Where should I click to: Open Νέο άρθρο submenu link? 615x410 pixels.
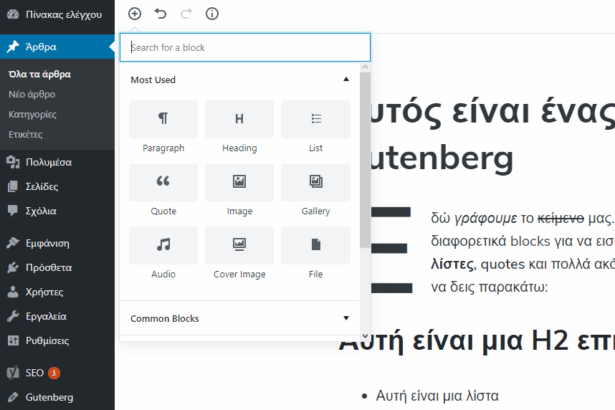click(32, 94)
